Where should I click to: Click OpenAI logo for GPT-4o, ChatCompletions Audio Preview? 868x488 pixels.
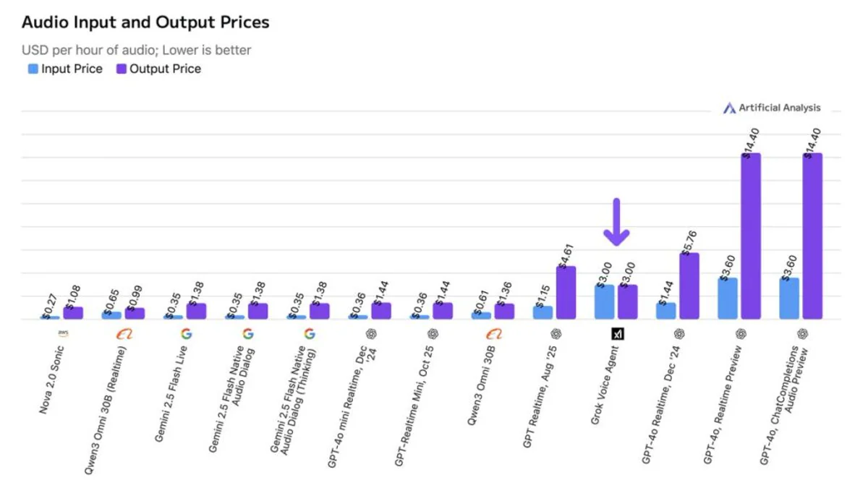click(x=802, y=334)
